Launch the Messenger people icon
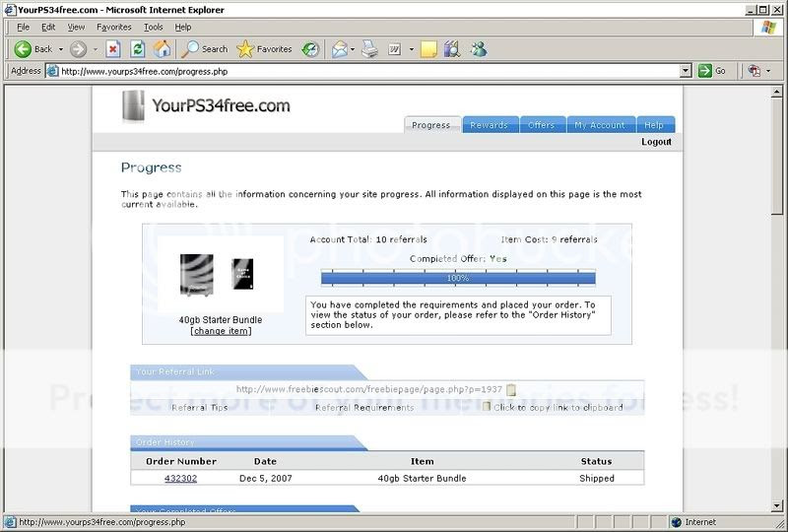This screenshot has height=532, width=788. point(479,49)
